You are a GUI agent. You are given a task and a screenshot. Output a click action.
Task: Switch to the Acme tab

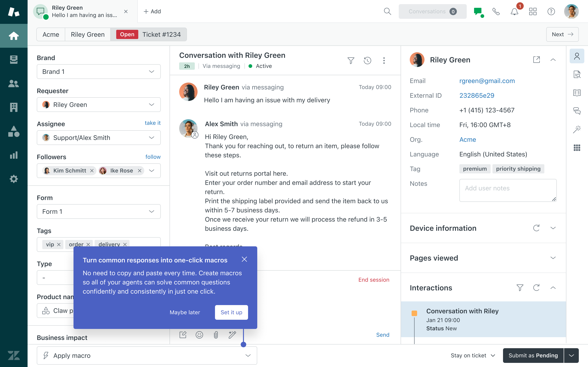[x=51, y=34]
